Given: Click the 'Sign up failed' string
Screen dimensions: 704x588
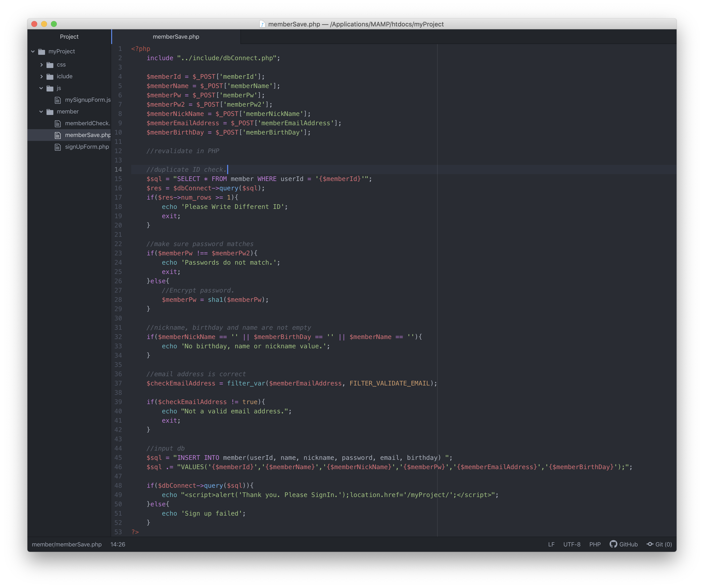Looking at the screenshot, I should (211, 513).
